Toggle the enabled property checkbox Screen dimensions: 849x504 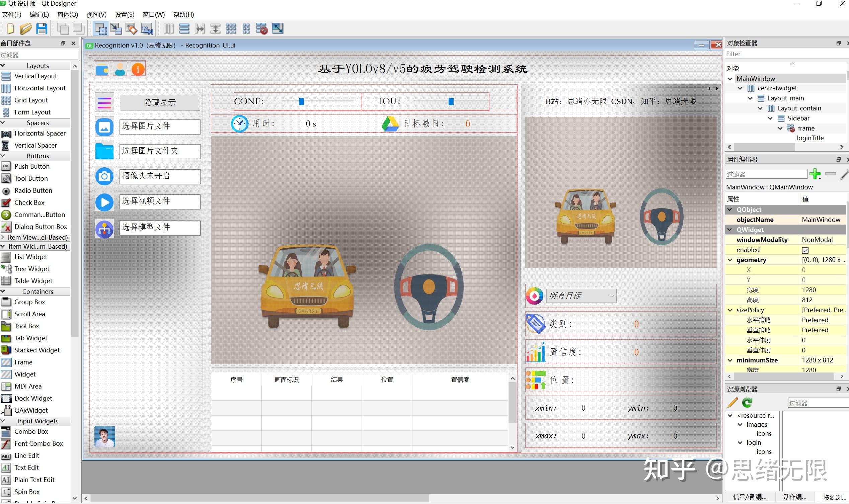pos(805,250)
